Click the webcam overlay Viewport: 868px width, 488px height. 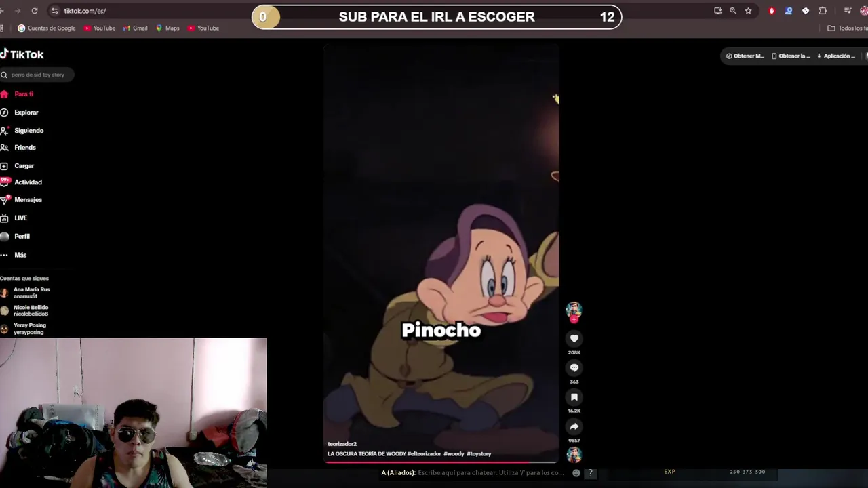point(133,413)
